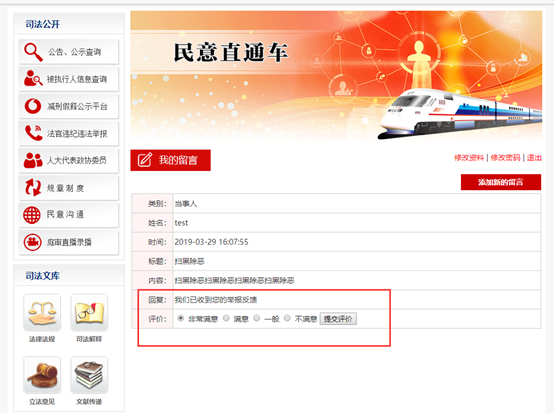
Task: Click 添加新的留言 button
Action: 501,182
